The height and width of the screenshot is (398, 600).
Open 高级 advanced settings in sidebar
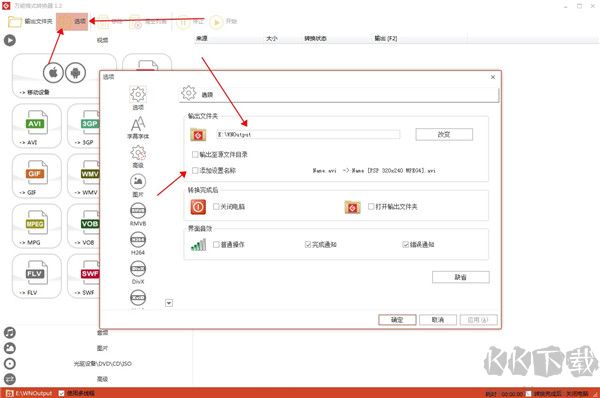(138, 157)
